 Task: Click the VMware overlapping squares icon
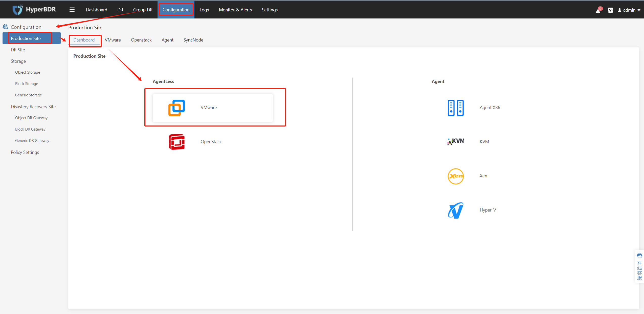tap(176, 108)
